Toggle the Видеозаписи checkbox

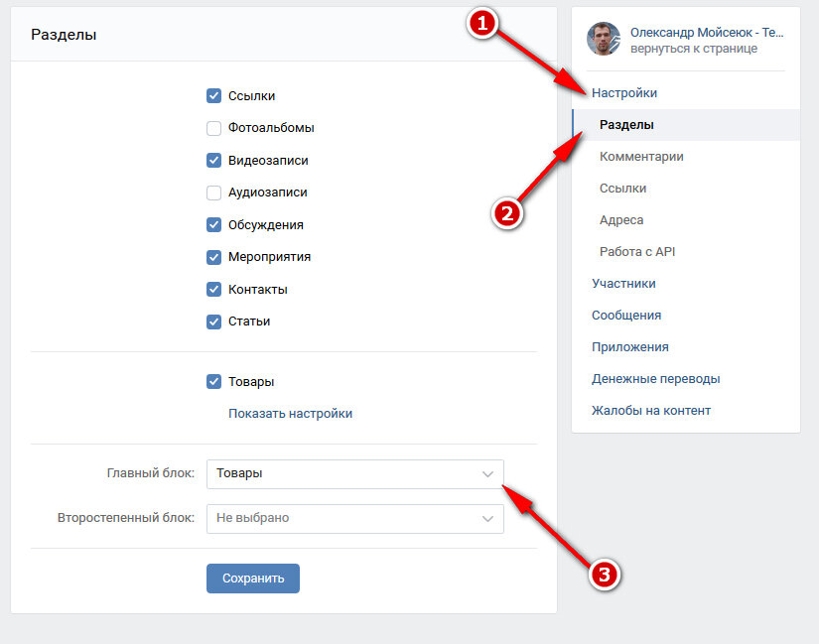tap(213, 161)
